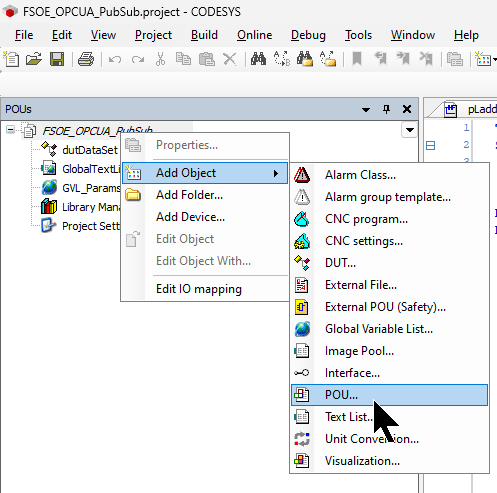The image size is (497, 493).
Task: Open the Project menu
Action: pyautogui.click(x=153, y=35)
